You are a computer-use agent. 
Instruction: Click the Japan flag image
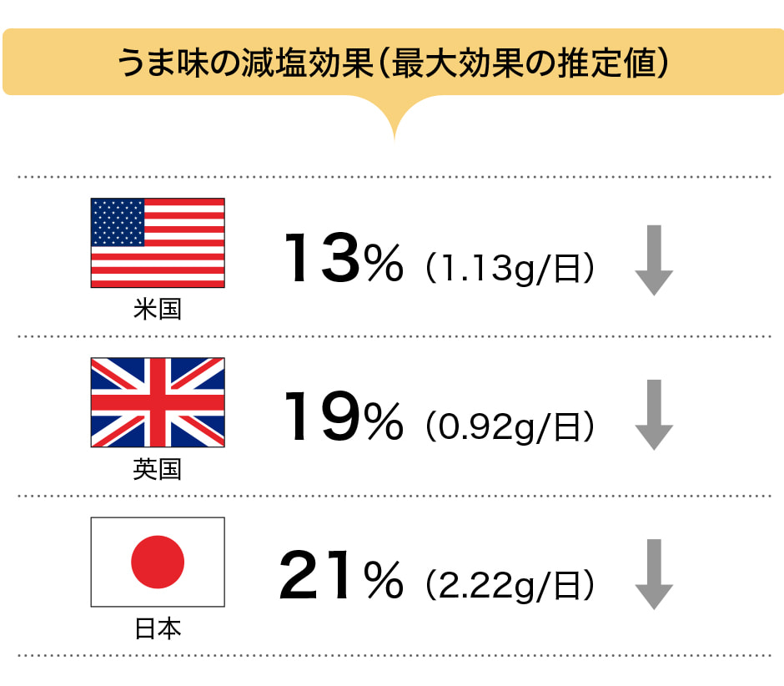(x=158, y=562)
